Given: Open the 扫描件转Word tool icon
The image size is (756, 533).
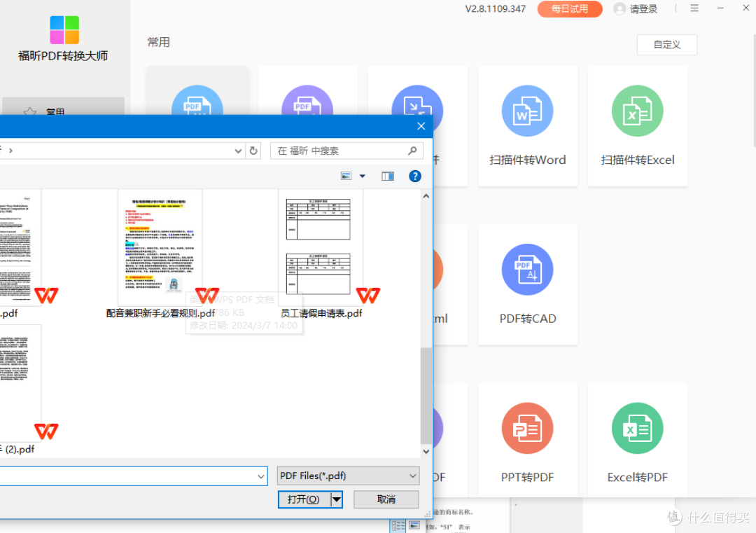Looking at the screenshot, I should tap(527, 111).
